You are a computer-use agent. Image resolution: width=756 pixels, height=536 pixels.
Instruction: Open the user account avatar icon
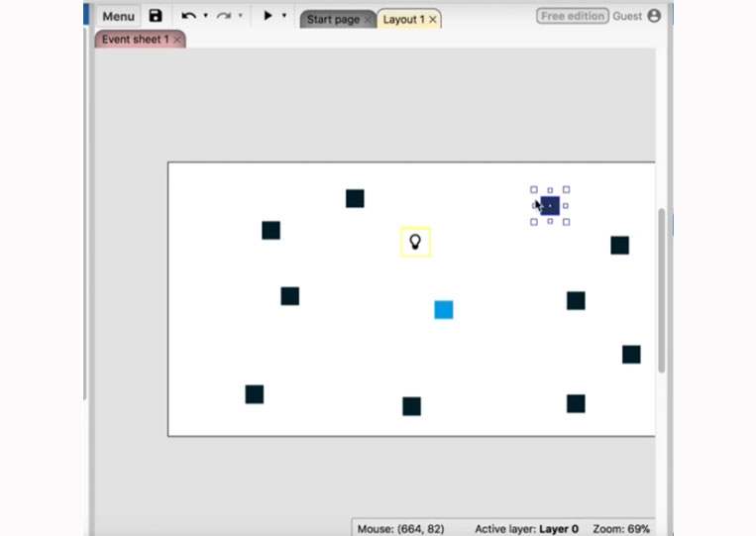coord(654,16)
